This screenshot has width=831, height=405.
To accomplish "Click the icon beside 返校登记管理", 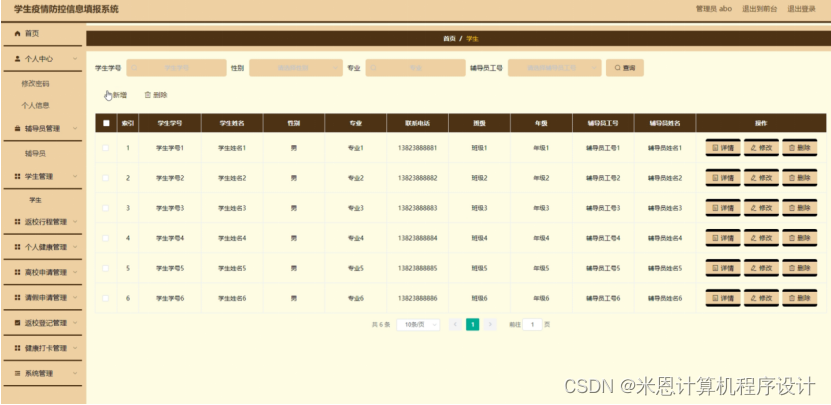I will [17, 323].
